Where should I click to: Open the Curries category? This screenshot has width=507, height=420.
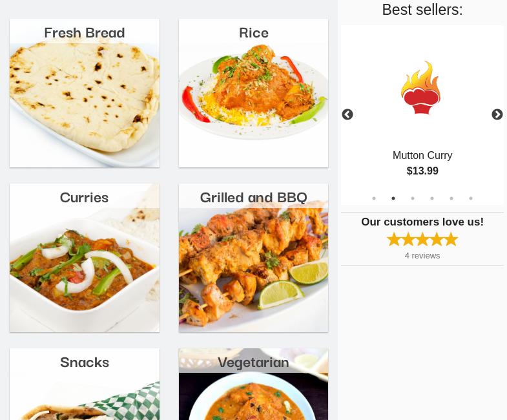pos(85,258)
